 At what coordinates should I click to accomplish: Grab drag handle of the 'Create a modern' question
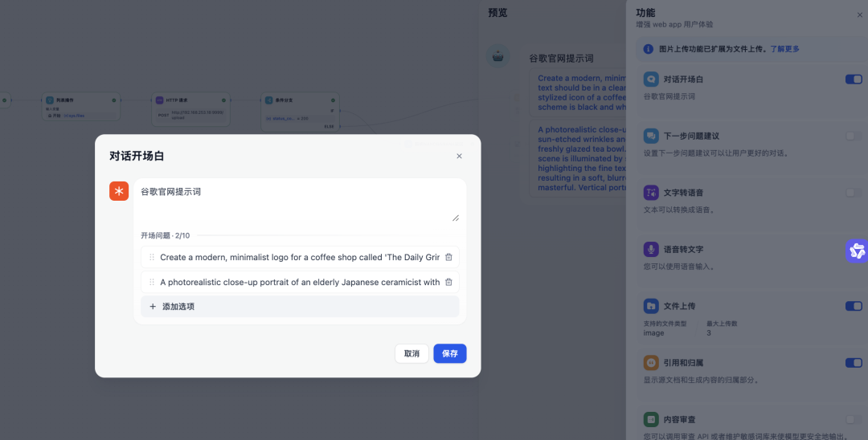(x=152, y=257)
